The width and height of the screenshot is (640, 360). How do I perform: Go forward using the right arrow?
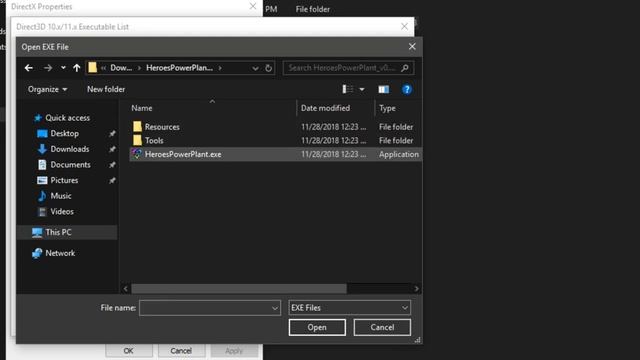tap(48, 68)
